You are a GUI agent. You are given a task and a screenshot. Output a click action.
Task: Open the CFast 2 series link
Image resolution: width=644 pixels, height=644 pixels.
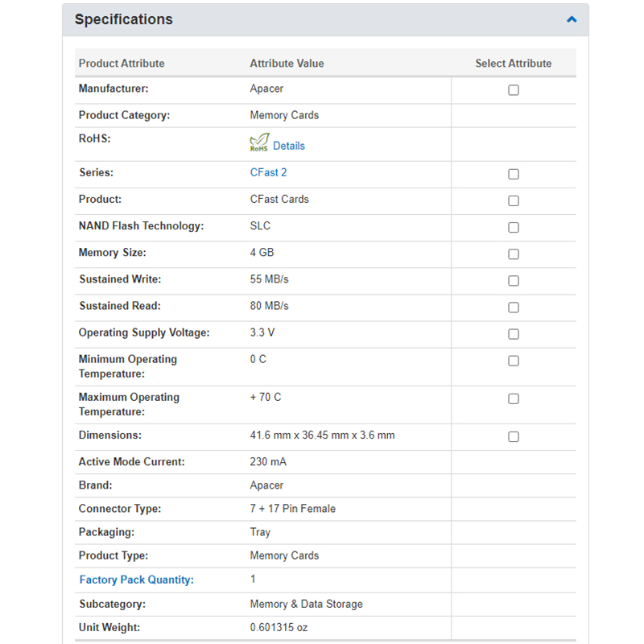point(268,172)
